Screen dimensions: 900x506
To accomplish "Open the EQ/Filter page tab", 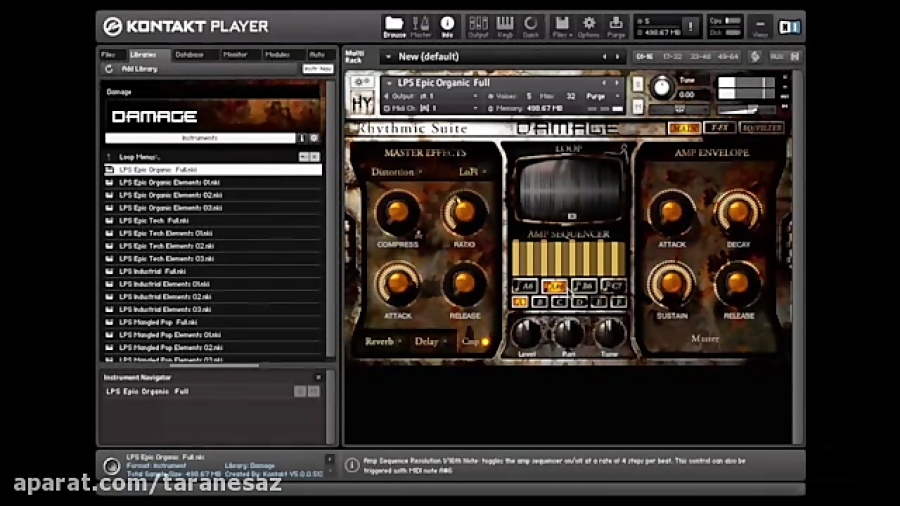I will pyautogui.click(x=762, y=128).
